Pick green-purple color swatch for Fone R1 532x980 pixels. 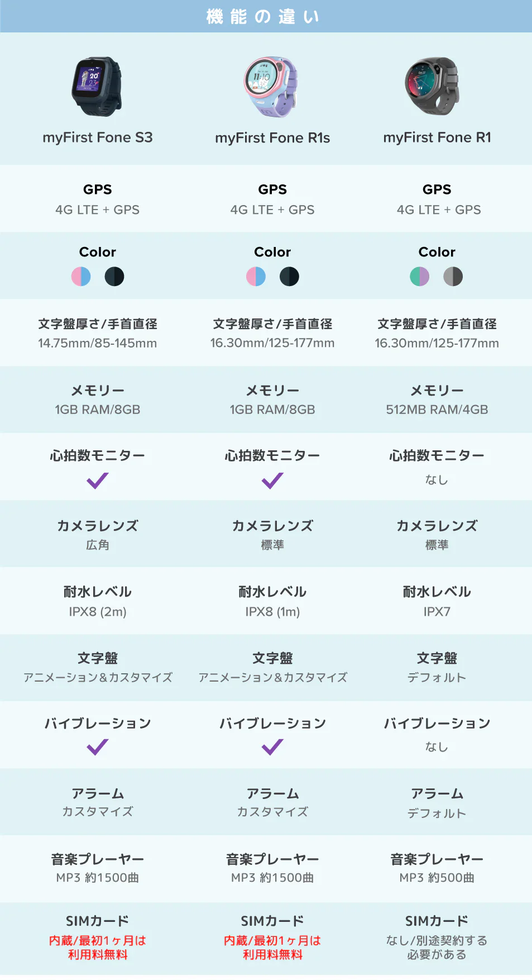[x=420, y=277]
